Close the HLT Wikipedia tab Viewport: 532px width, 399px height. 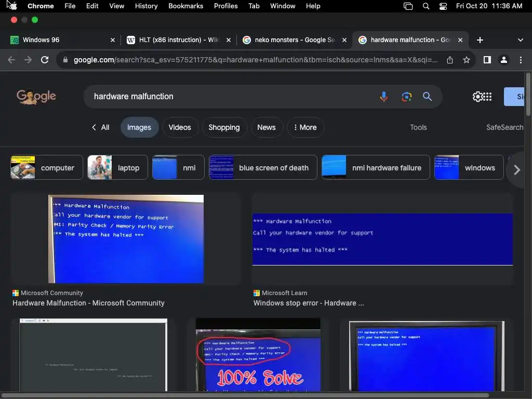point(229,40)
